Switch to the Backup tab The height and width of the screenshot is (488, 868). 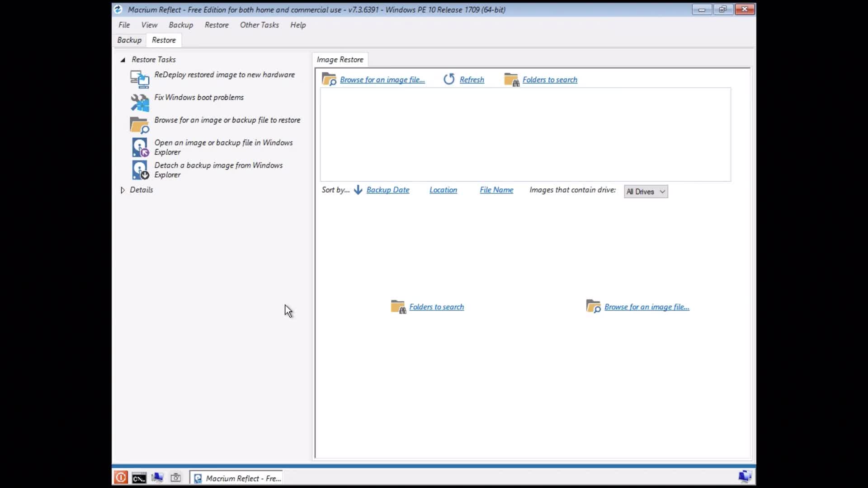pyautogui.click(x=129, y=40)
